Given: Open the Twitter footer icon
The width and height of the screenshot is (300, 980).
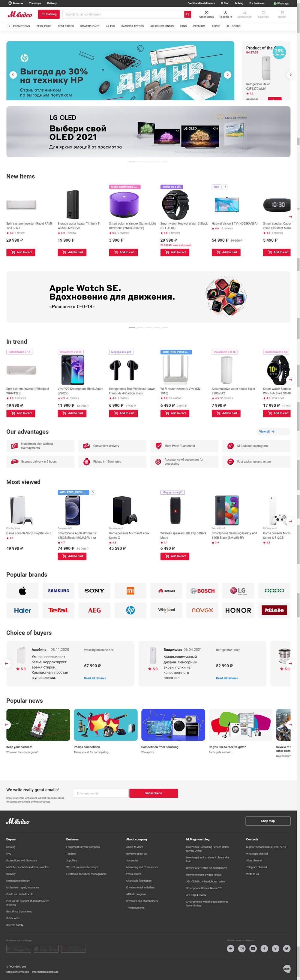Looking at the screenshot, I should pos(287,948).
